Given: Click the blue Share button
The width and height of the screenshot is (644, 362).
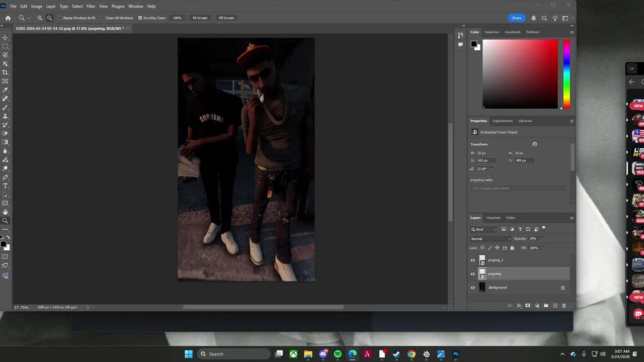Looking at the screenshot, I should 516,18.
